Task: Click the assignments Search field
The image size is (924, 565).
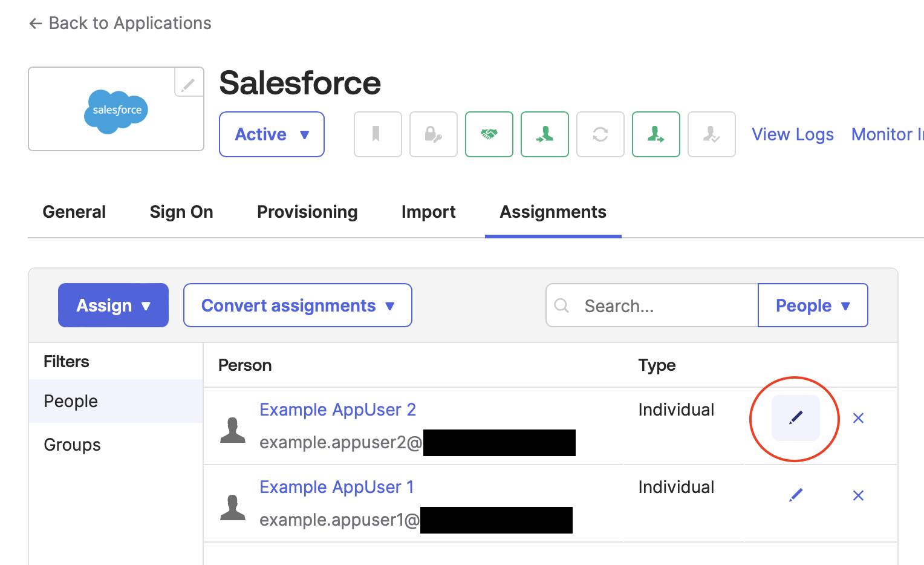Action: (659, 306)
